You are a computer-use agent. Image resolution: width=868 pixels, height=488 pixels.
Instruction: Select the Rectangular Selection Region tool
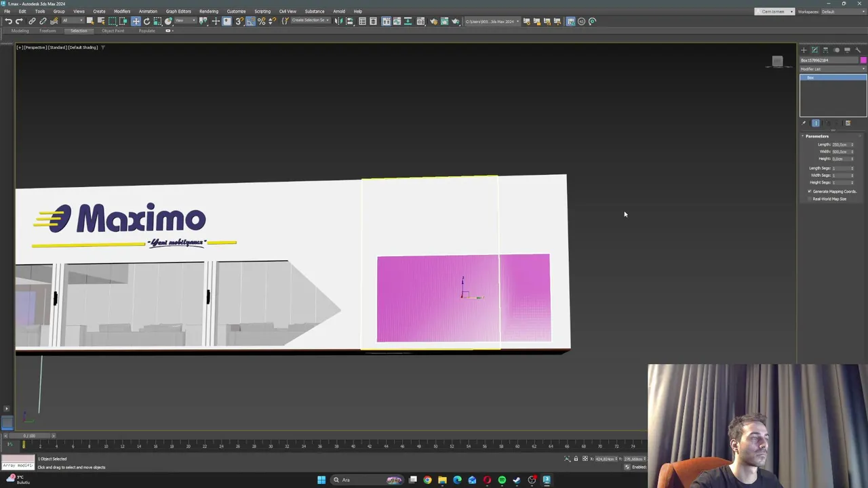pyautogui.click(x=112, y=21)
